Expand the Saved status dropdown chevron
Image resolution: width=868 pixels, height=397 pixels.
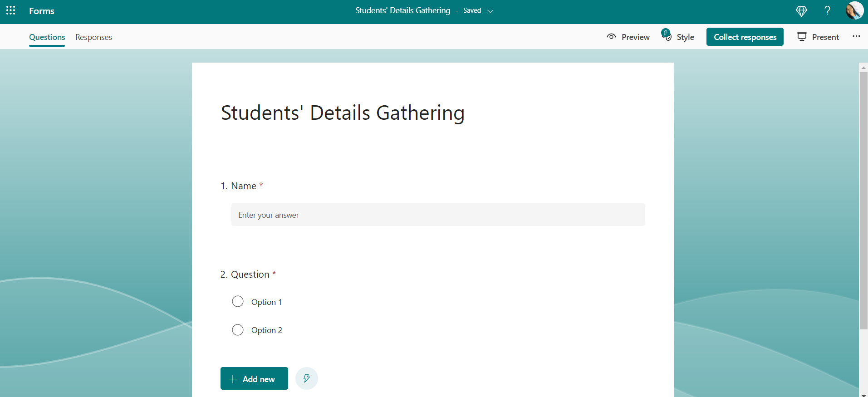coord(490,11)
